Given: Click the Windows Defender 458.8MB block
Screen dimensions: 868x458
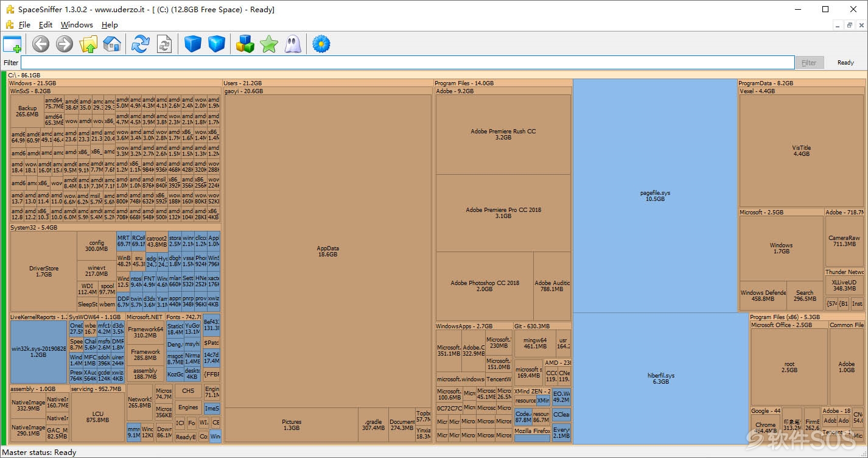Looking at the screenshot, I should pyautogui.click(x=763, y=295).
